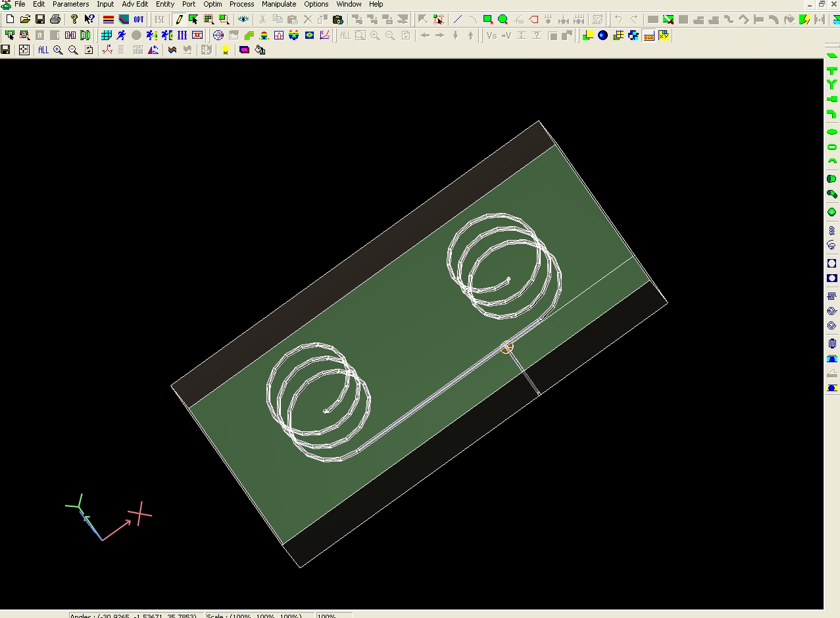Image resolution: width=840 pixels, height=618 pixels.
Task: Insert circular spiral inductor from side toolbar
Action: [832, 311]
